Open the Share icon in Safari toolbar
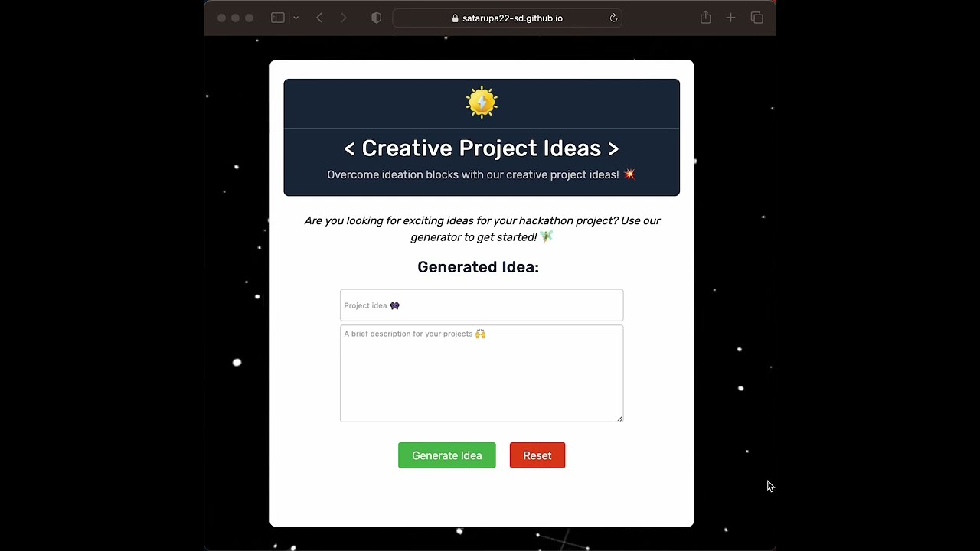 (x=705, y=18)
